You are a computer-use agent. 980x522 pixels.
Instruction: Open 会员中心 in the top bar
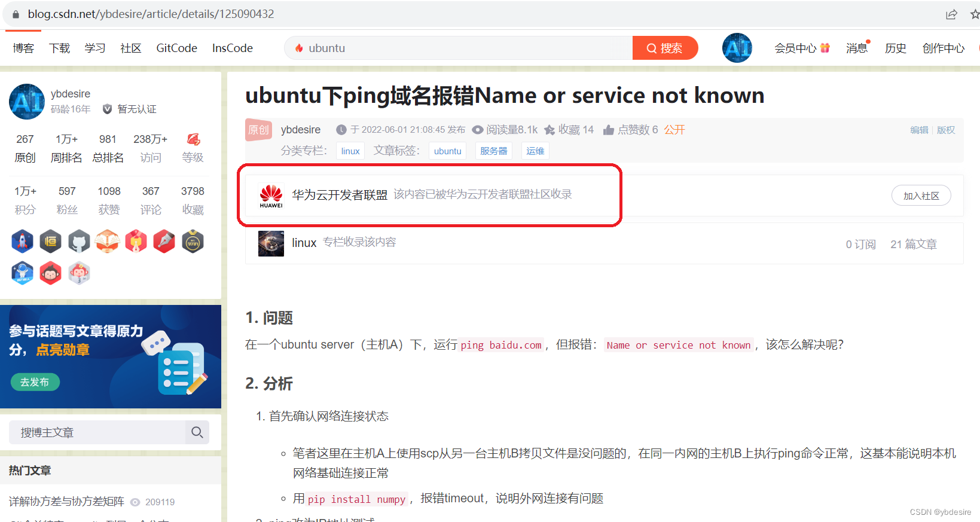pos(795,48)
